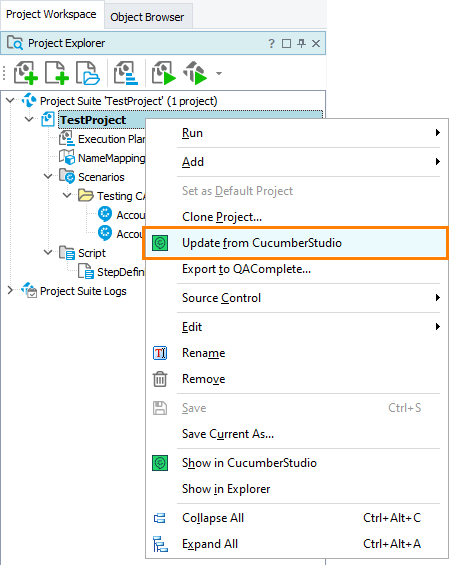Click the Add New Item toolbar icon

pyautogui.click(x=57, y=73)
